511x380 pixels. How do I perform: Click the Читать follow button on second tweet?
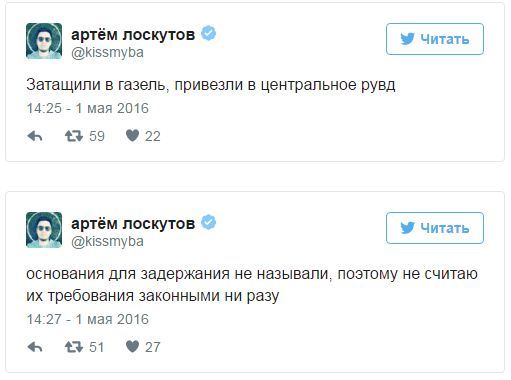tap(435, 228)
